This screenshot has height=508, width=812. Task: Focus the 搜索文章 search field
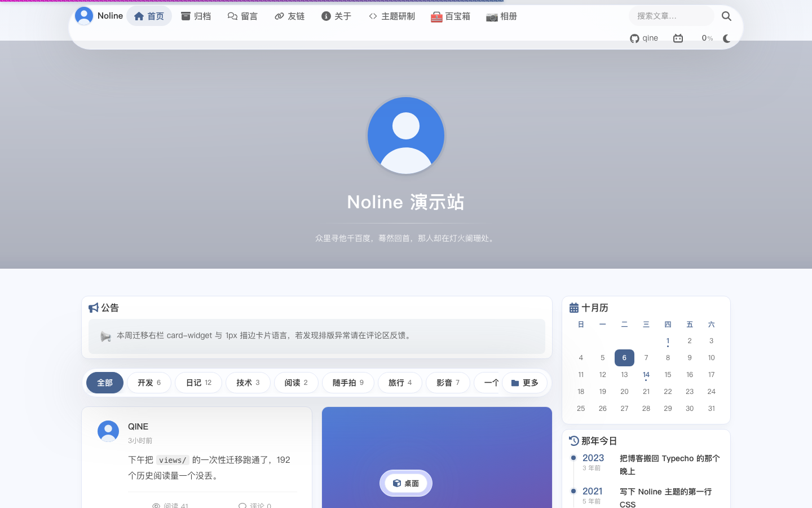click(671, 16)
